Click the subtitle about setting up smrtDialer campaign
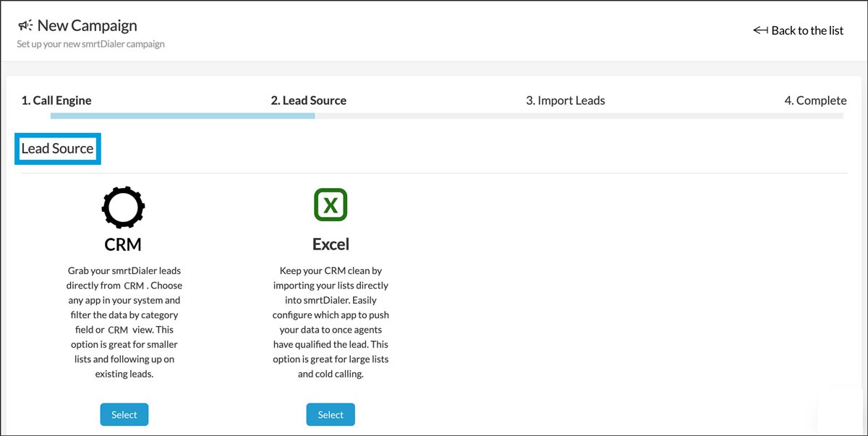868x436 pixels. pos(90,44)
